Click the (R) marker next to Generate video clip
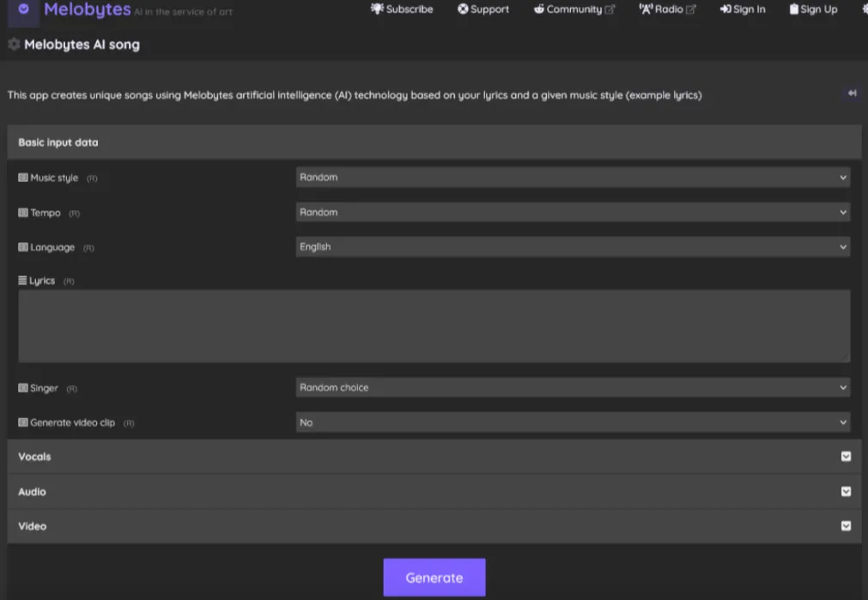The width and height of the screenshot is (868, 600). (x=129, y=423)
